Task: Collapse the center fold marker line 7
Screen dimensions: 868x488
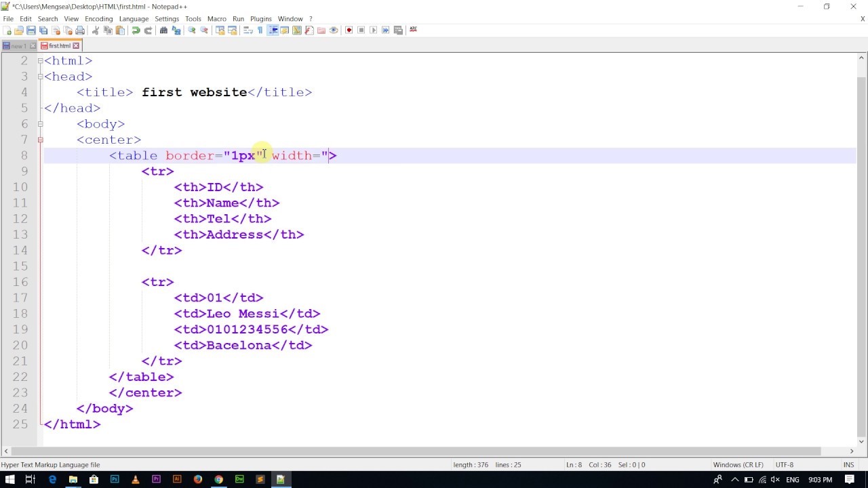Action: tap(40, 140)
